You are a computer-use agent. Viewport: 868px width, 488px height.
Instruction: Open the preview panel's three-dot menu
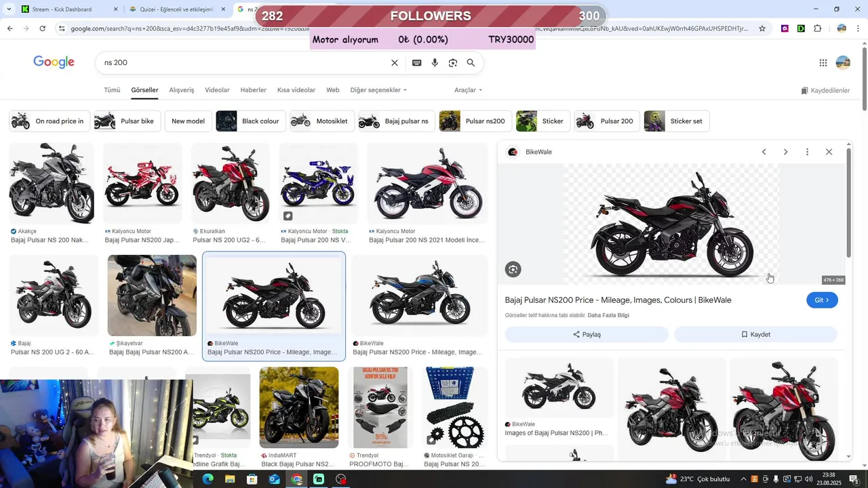click(x=807, y=152)
